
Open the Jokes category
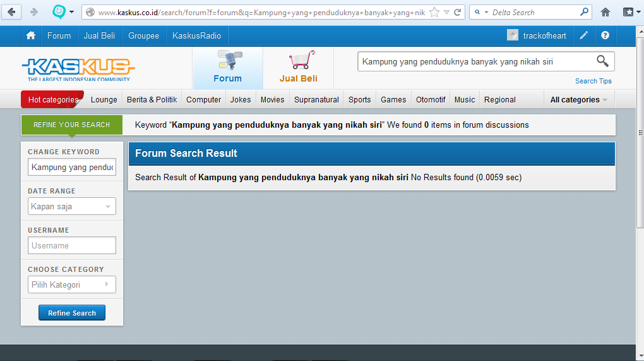tap(241, 100)
